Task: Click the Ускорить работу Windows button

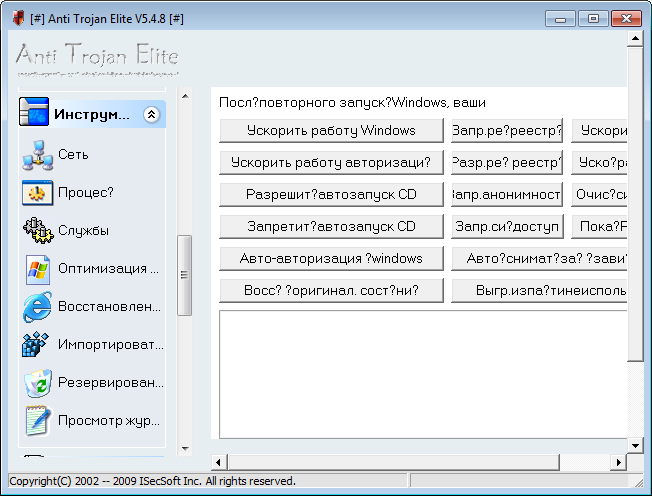Action: tap(331, 131)
